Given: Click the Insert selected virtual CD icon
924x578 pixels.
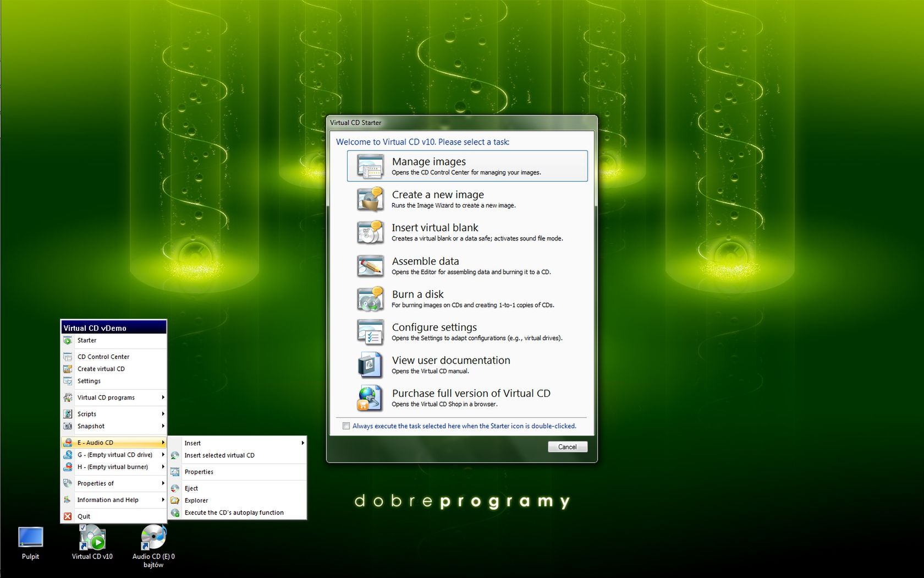Looking at the screenshot, I should click(175, 455).
